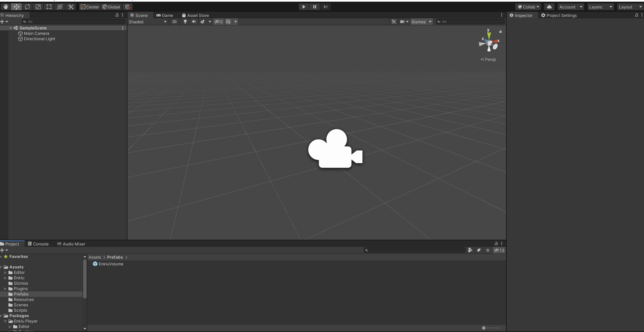
Task: Switch to the Project Settings tab
Action: (x=559, y=15)
